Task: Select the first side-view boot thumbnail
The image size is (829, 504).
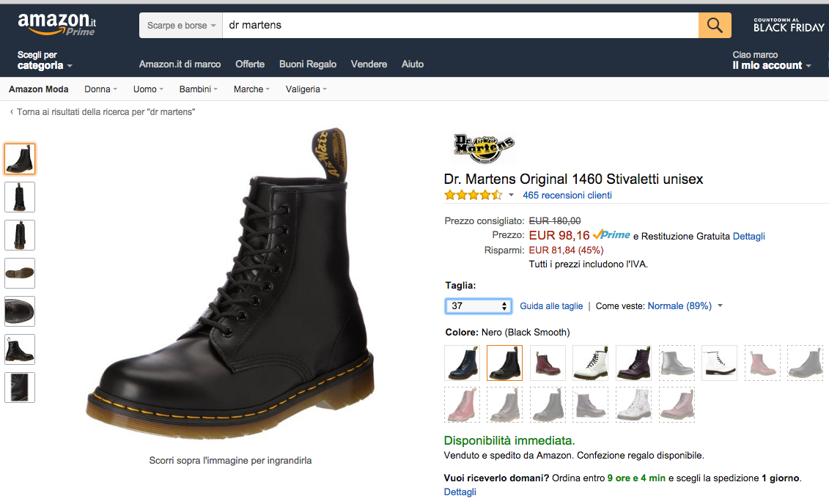Action: pyautogui.click(x=20, y=158)
